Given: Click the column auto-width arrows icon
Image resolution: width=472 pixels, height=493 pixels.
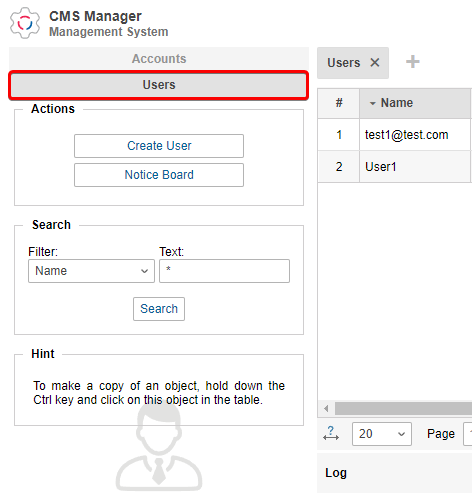Looking at the screenshot, I should point(331,433).
